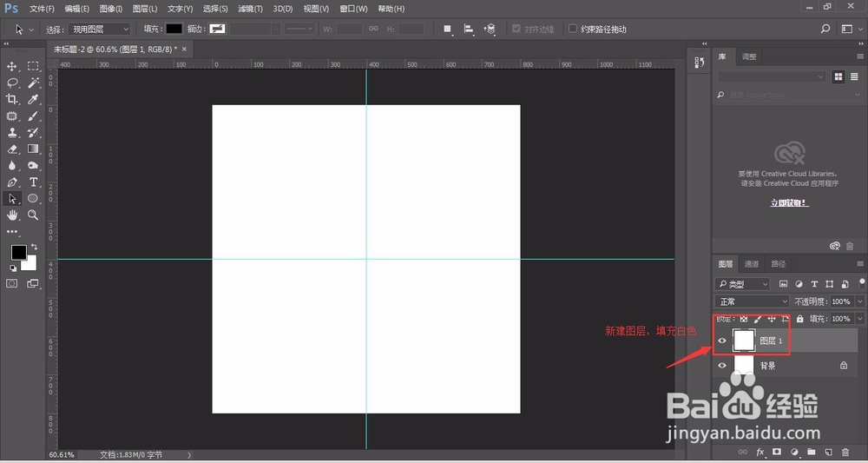
Task: Select the Magic Wand tool
Action: [x=33, y=83]
